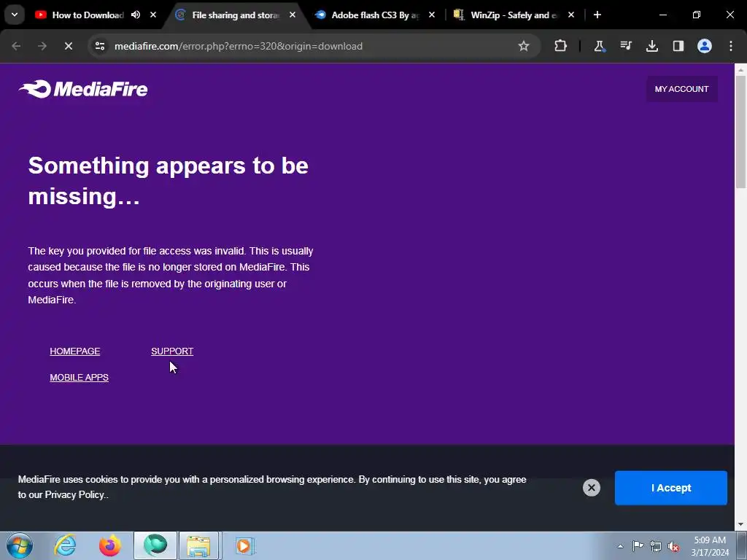Open MY ACCOUNT button
Image resolution: width=747 pixels, height=560 pixels.
[682, 89]
